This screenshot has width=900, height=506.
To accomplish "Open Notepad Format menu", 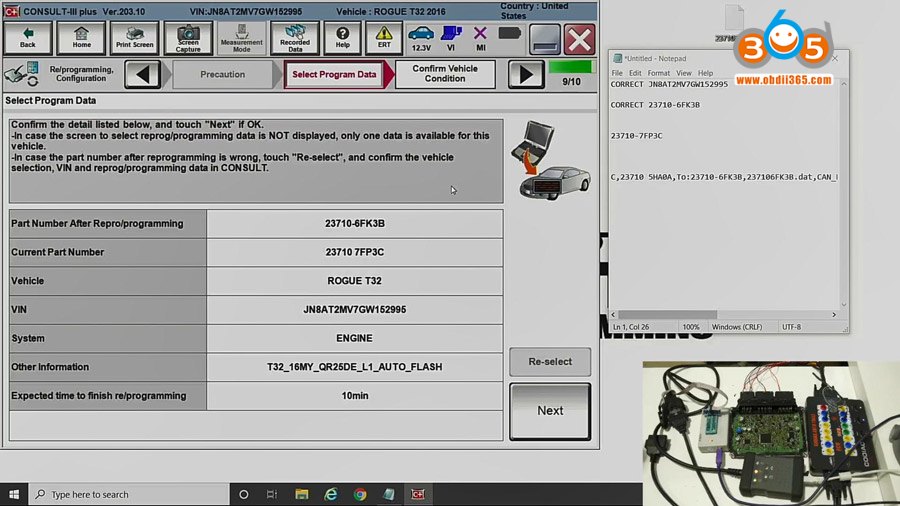I will tap(658, 73).
